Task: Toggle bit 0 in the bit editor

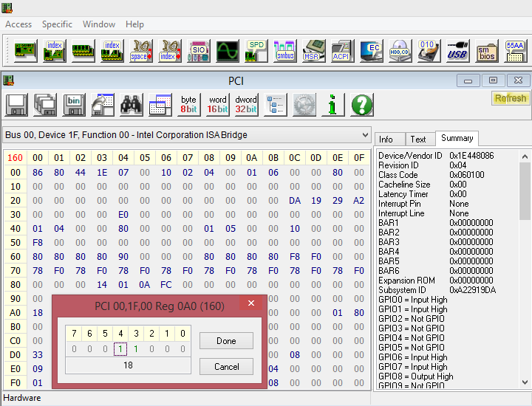Action: tap(183, 348)
